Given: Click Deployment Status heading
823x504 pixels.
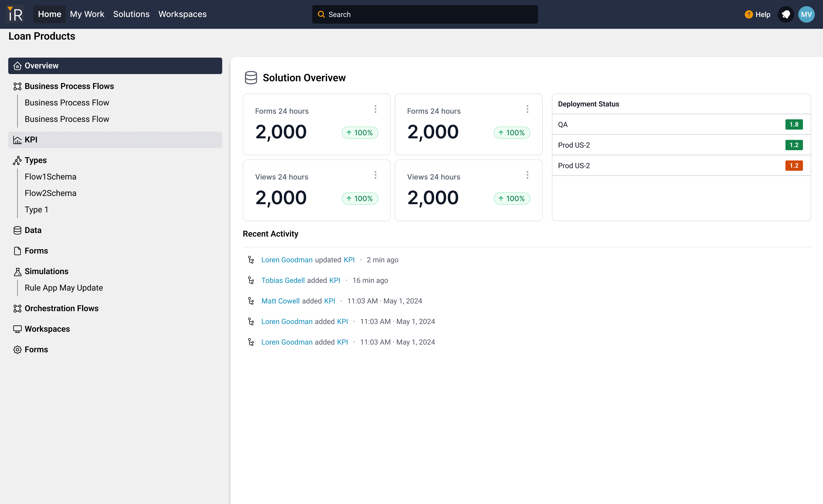Looking at the screenshot, I should click(588, 104).
